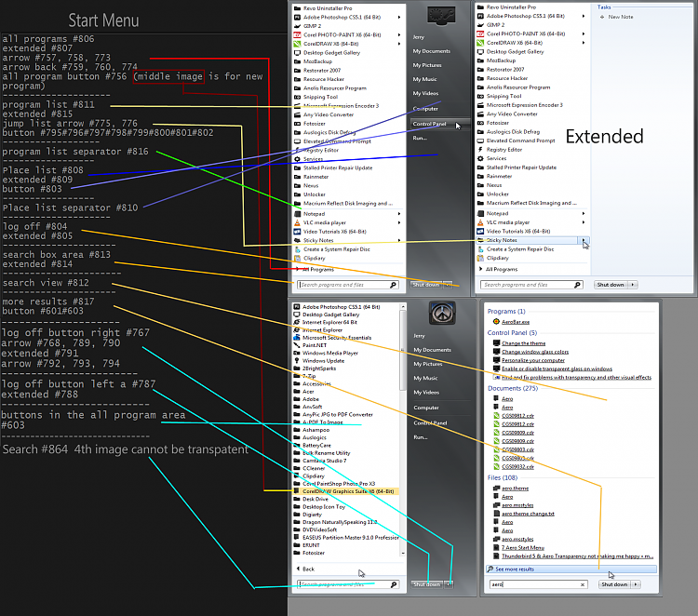Image resolution: width=698 pixels, height=616 pixels.
Task: Open the Change the theme result
Action: tap(523, 343)
